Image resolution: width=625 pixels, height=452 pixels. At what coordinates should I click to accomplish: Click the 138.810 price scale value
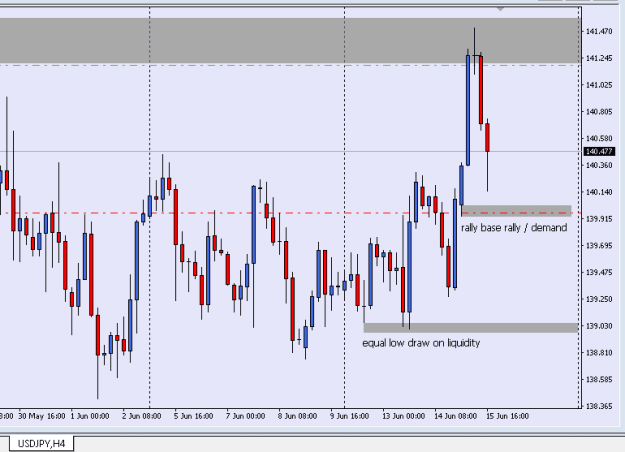pos(599,353)
